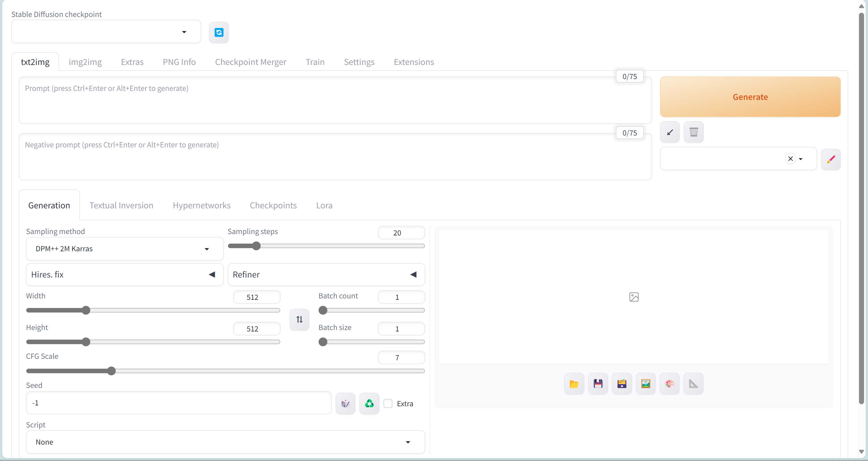Image resolution: width=868 pixels, height=461 pixels.
Task: Click the Prompt token counter 0/75
Action: [630, 77]
